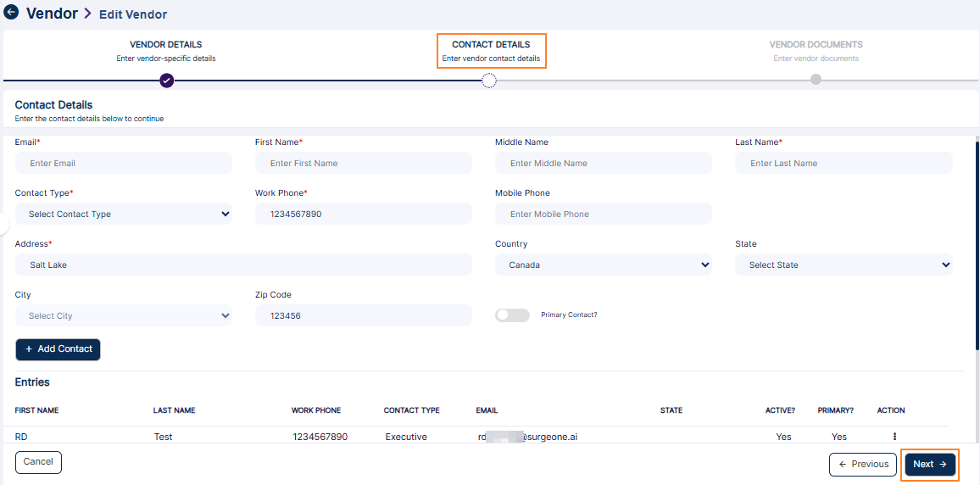Image resolution: width=980 pixels, height=485 pixels.
Task: Open the Select City dropdown
Action: 123,316
